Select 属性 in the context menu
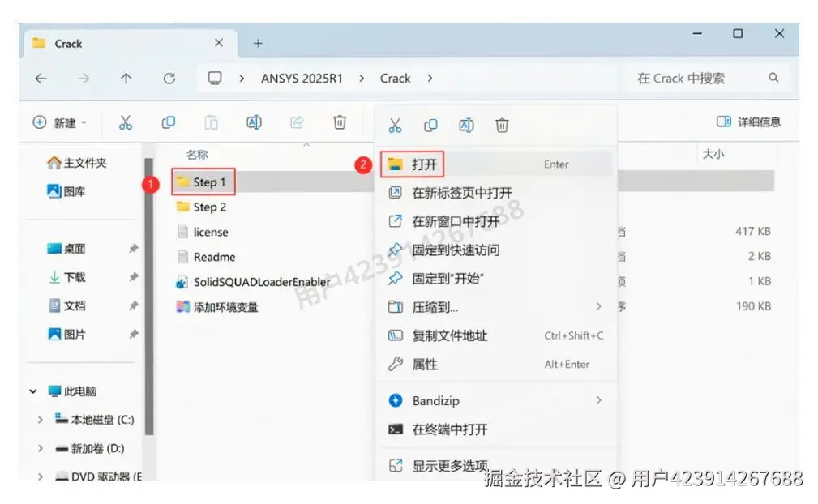The height and width of the screenshot is (504, 818). 497,365
